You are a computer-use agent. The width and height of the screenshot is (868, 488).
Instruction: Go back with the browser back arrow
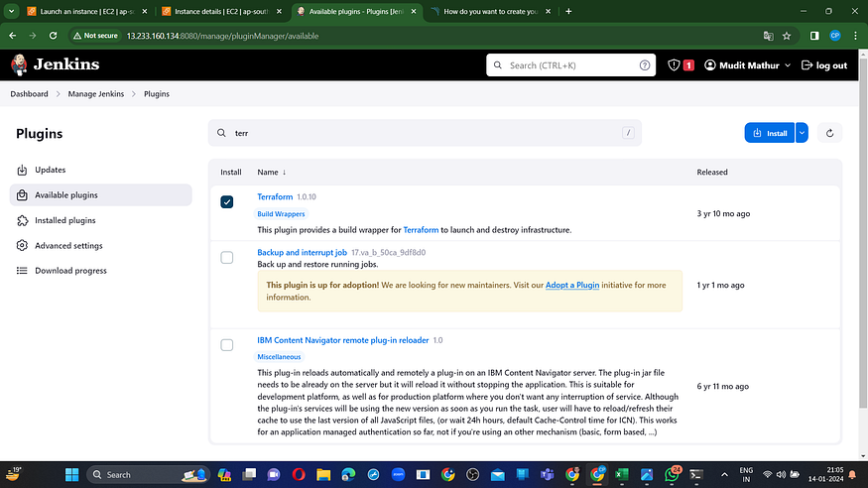[x=12, y=36]
